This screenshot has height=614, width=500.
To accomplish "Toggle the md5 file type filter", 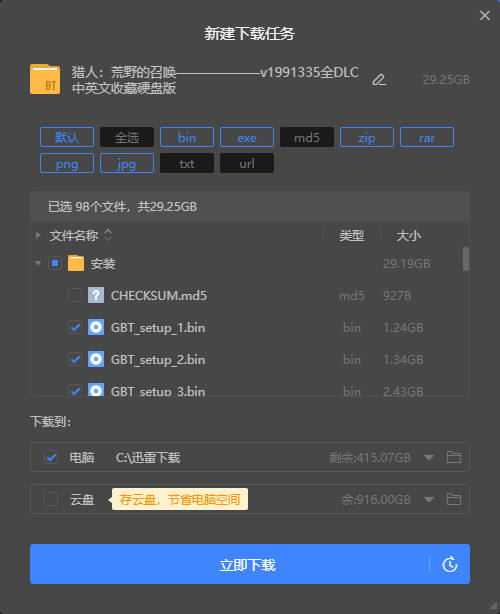I will 307,137.
